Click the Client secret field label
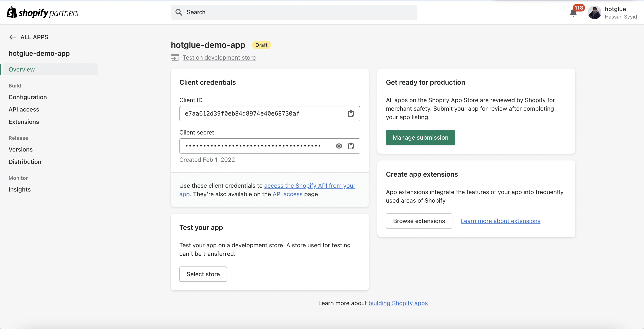Viewport: 644px width, 329px height. (x=197, y=132)
